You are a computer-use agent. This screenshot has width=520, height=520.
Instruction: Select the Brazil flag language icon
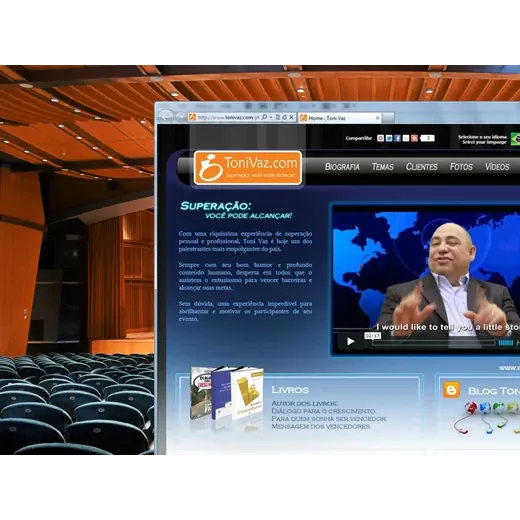click(515, 139)
